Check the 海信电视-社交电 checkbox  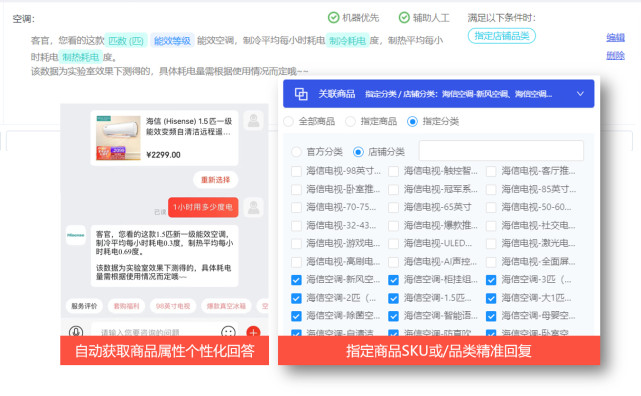coord(491,226)
